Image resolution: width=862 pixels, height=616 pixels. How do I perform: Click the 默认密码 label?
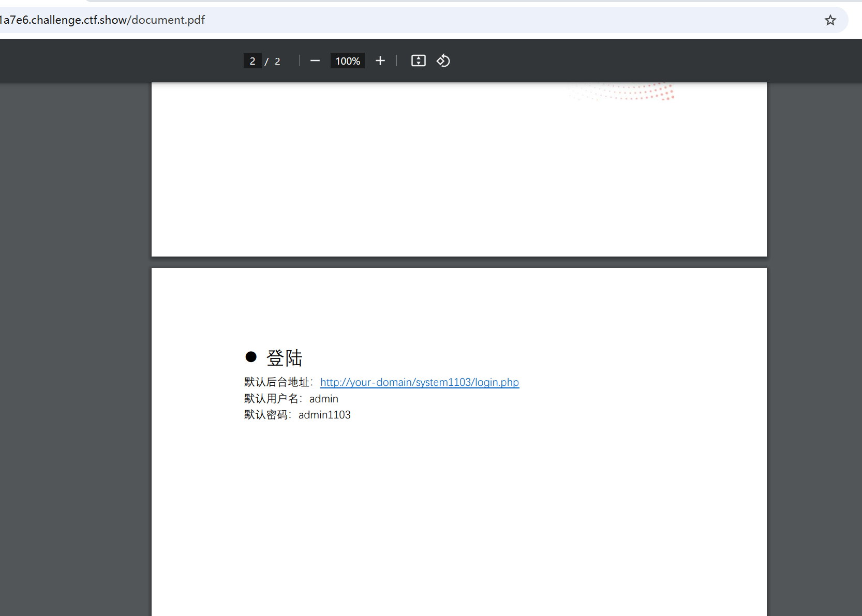[x=266, y=415]
